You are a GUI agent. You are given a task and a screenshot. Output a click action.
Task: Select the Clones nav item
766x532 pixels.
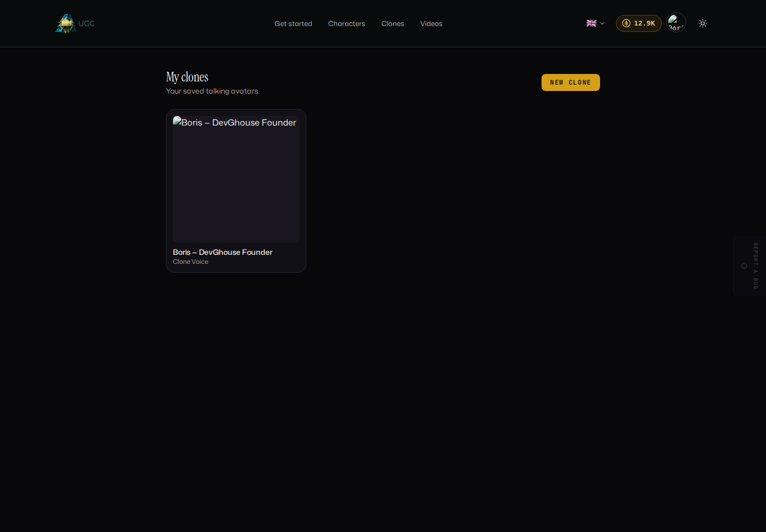[393, 23]
